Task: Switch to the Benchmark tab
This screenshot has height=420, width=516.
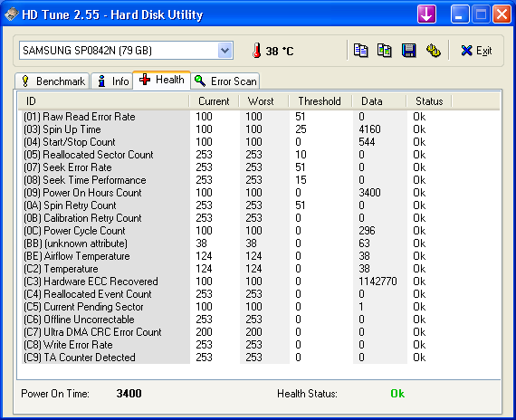Action: 52,81
